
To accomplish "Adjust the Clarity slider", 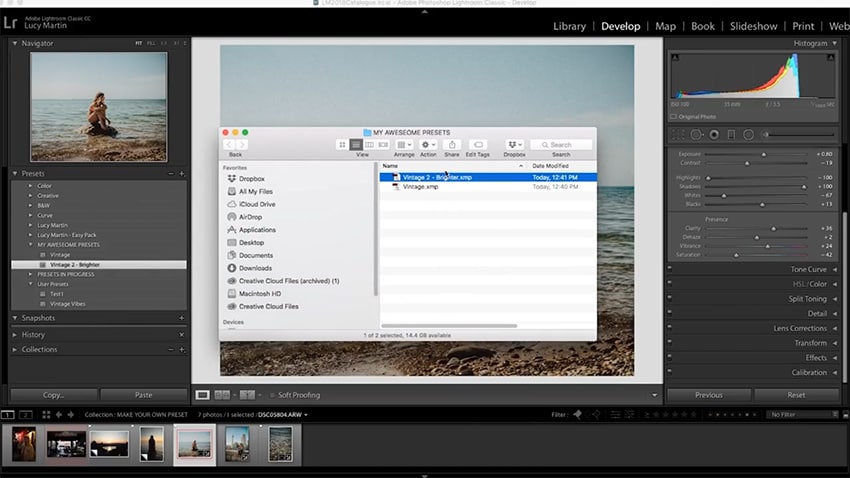I will point(774,228).
